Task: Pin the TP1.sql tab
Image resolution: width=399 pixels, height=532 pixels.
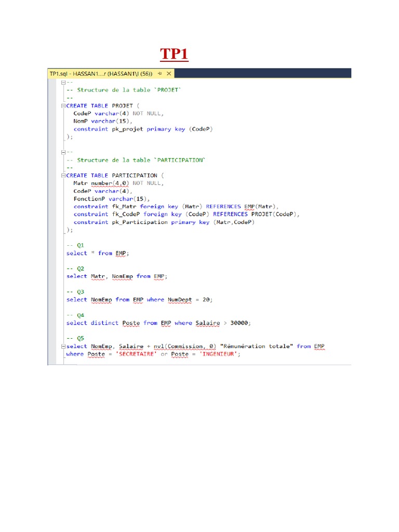Action: 160,74
